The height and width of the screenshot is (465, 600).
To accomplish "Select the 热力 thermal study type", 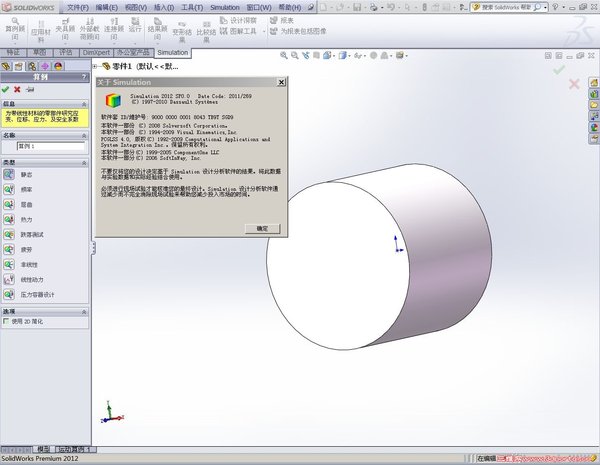I will point(18,220).
